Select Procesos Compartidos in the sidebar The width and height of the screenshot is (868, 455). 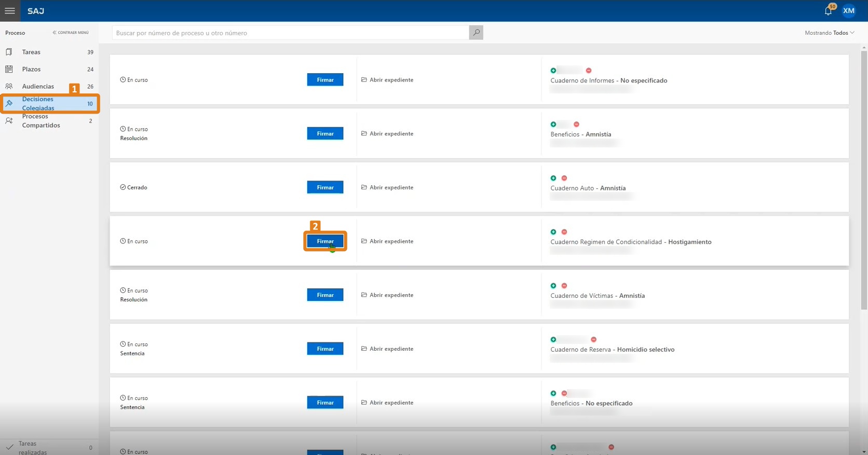point(49,120)
